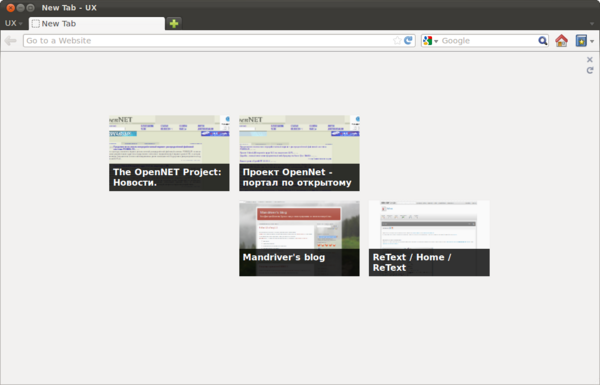Bookmark page with the star icon
This screenshot has width=600, height=385.
[397, 41]
